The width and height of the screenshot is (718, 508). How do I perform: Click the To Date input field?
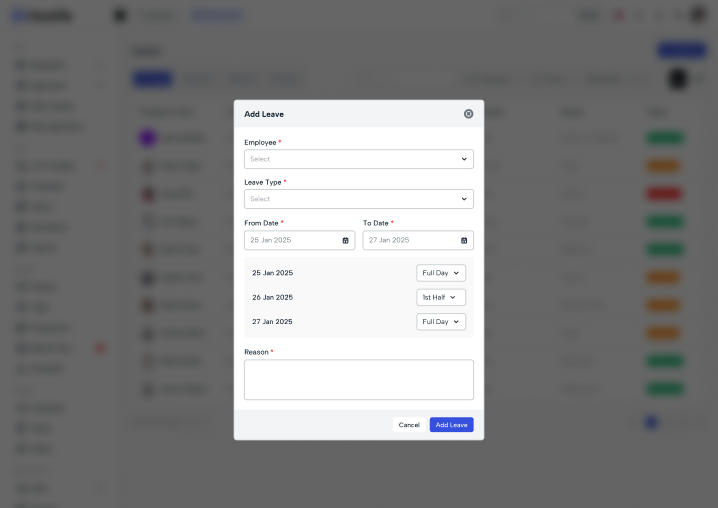point(418,240)
